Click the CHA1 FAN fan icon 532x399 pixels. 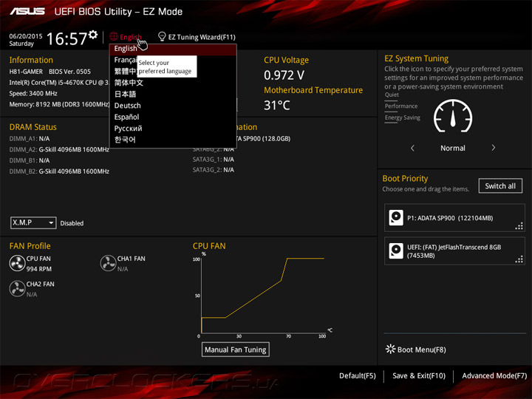(108, 264)
